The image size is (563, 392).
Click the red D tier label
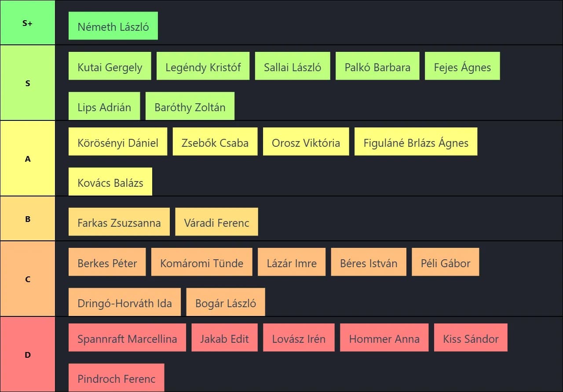(27, 354)
